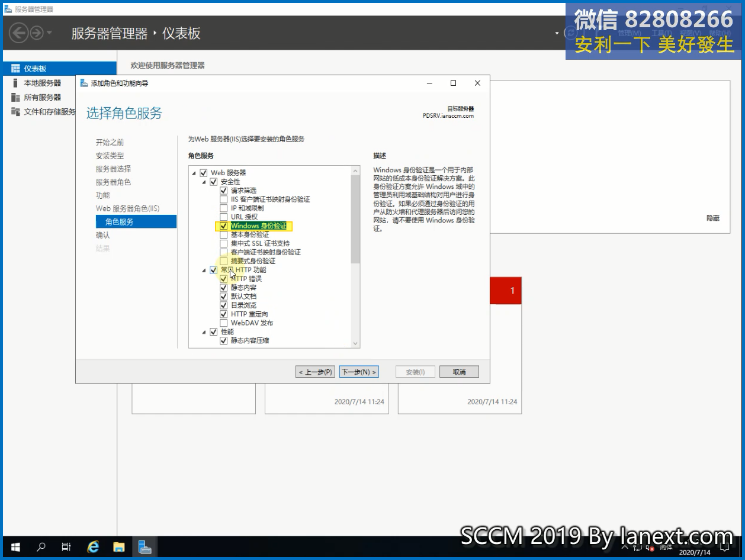Select the 角色服务 wizard step
745x560 pixels.
(136, 222)
